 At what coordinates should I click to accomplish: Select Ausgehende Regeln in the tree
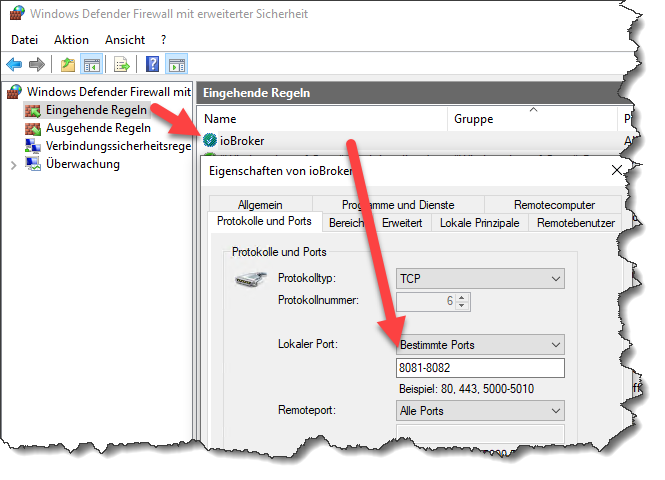[98, 128]
